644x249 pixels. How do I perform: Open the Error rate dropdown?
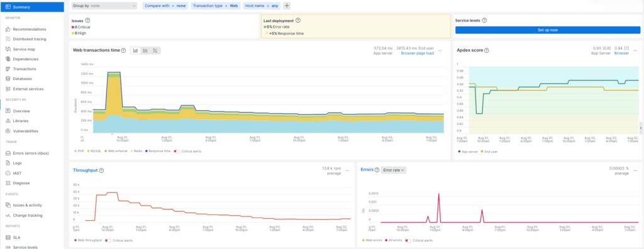click(394, 170)
